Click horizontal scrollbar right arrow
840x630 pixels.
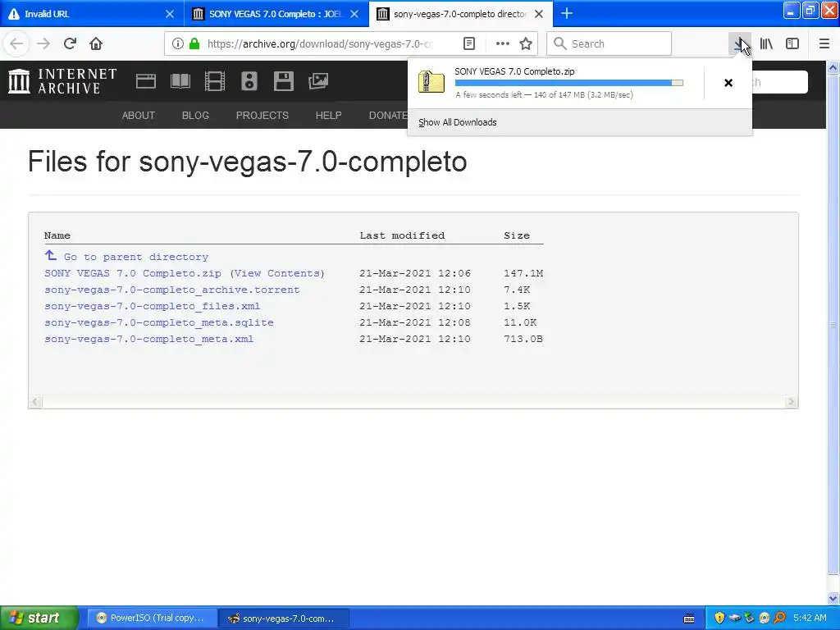(x=791, y=402)
